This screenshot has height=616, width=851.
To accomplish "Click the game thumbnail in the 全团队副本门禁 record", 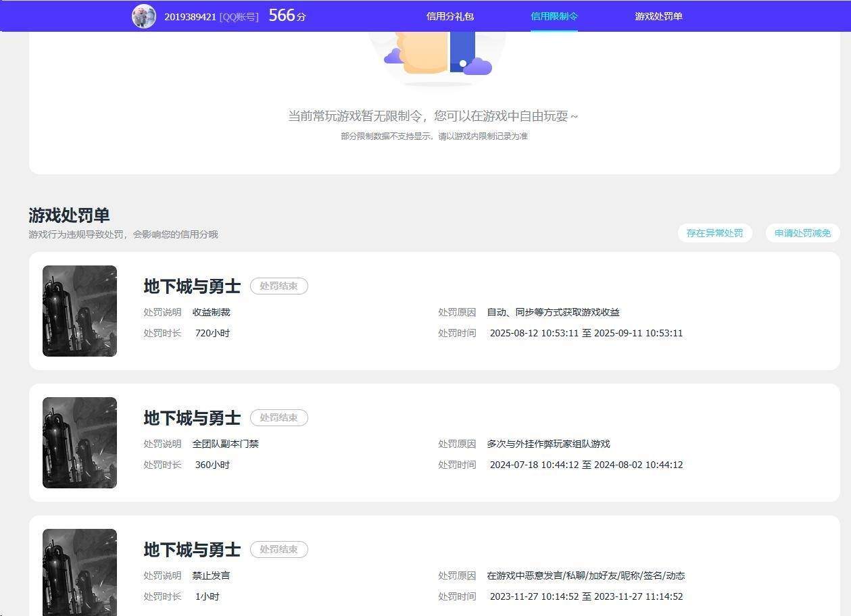I will point(80,442).
